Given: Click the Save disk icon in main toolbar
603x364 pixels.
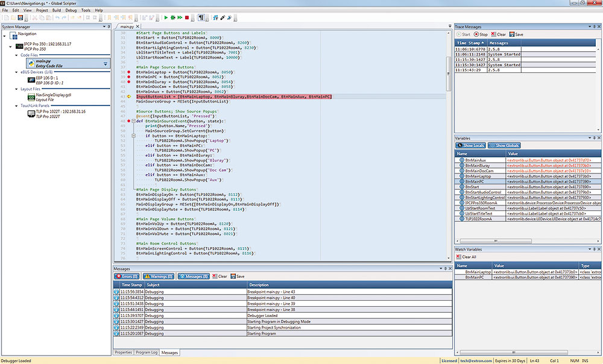Looking at the screenshot, I should [21, 18].
